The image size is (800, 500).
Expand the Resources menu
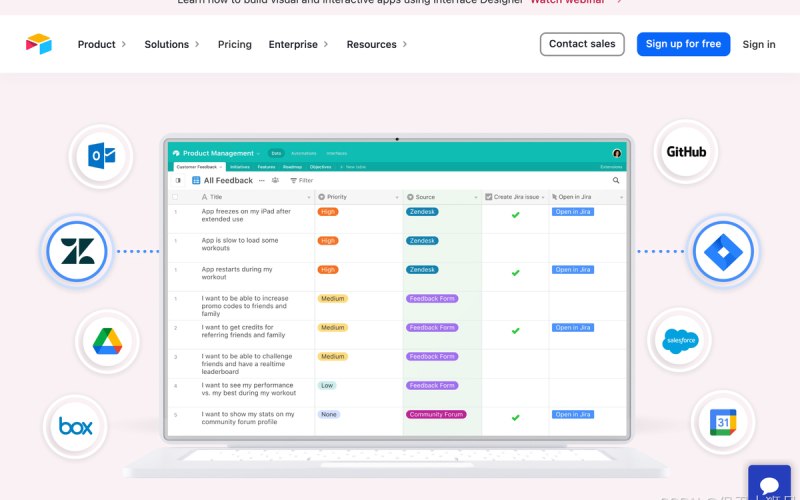pos(377,44)
